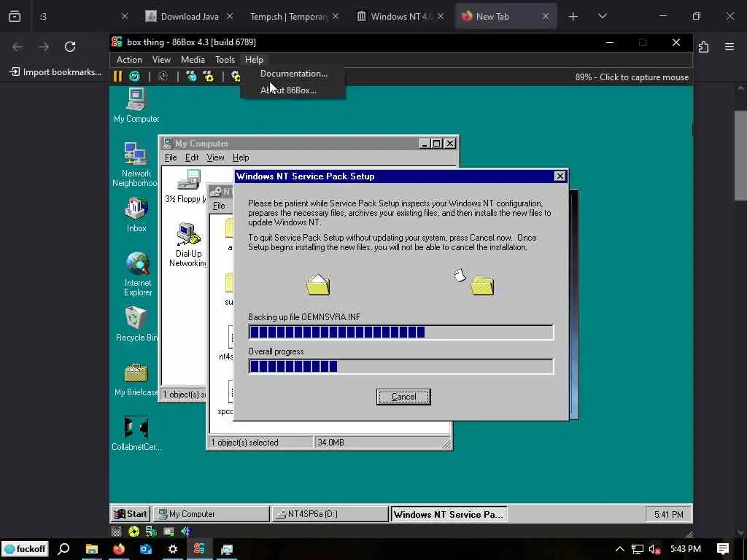Select the Inbox desktop icon
This screenshot has width=747, height=560.
click(136, 215)
